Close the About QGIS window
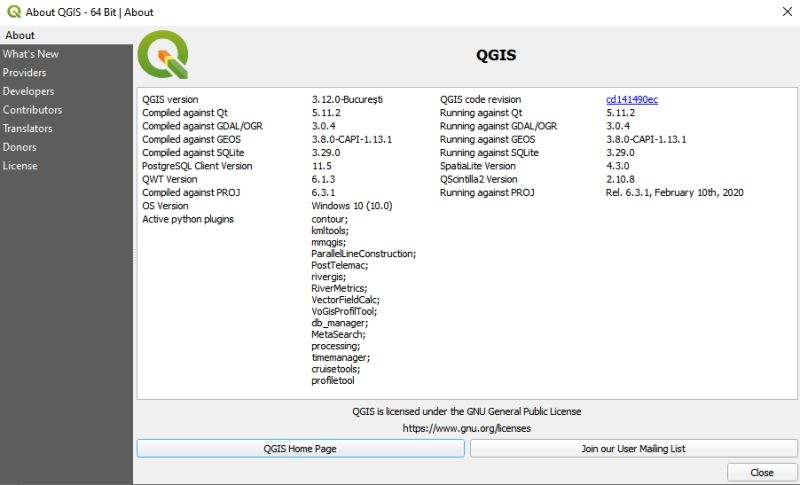Screen dimensions: 800x485 (x=787, y=12)
